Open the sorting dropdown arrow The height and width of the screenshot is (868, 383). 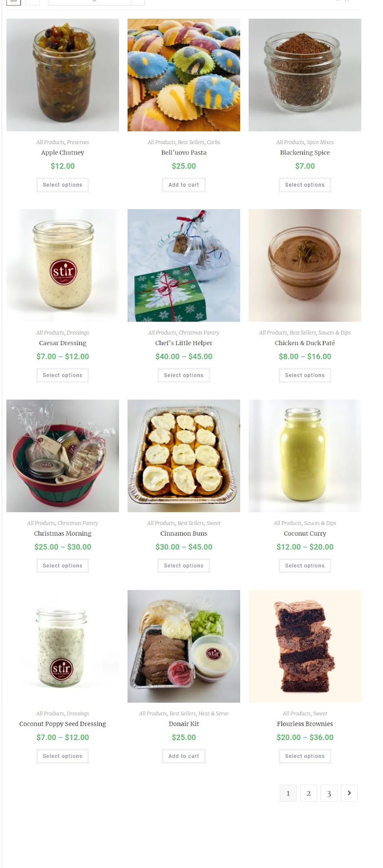[x=138, y=1]
